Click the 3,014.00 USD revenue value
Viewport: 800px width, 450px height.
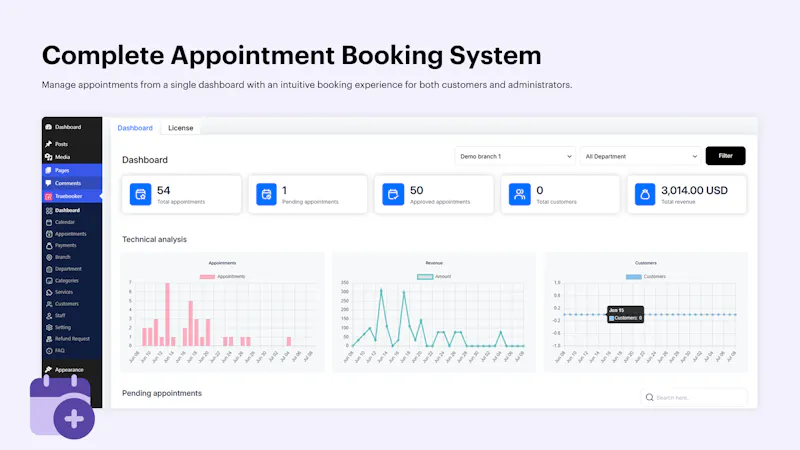(694, 190)
